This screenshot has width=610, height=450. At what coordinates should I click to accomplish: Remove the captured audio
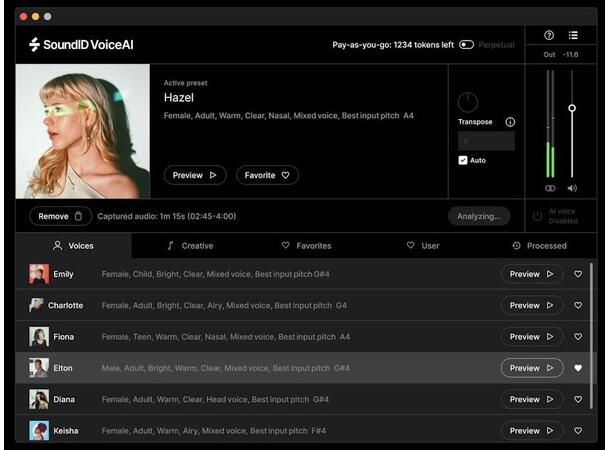[x=60, y=216]
